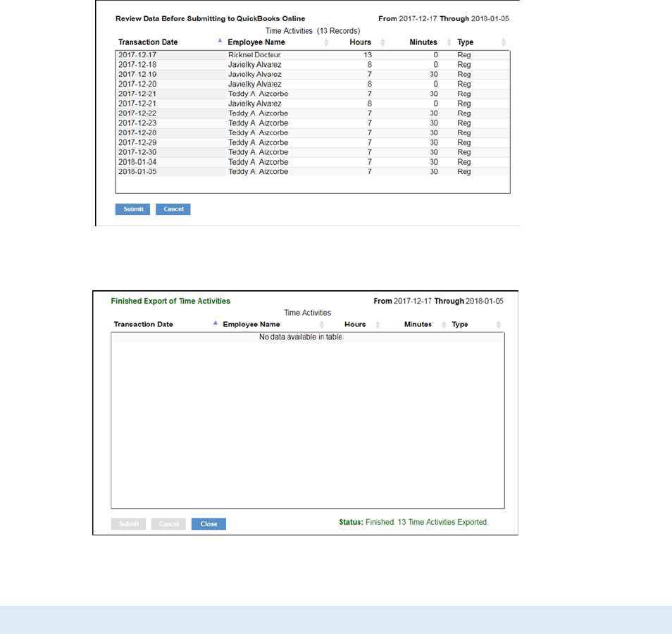Sort finished export table by Hours arrows

tap(378, 325)
